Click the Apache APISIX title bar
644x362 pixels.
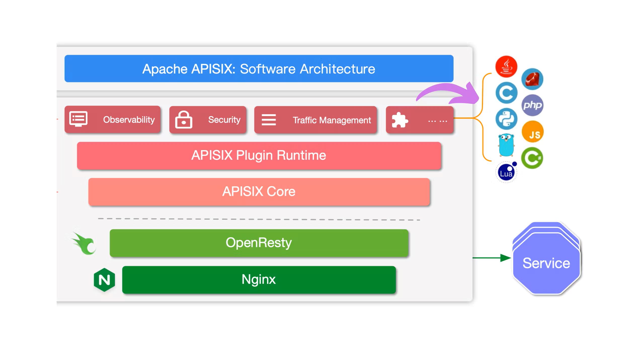tap(260, 69)
